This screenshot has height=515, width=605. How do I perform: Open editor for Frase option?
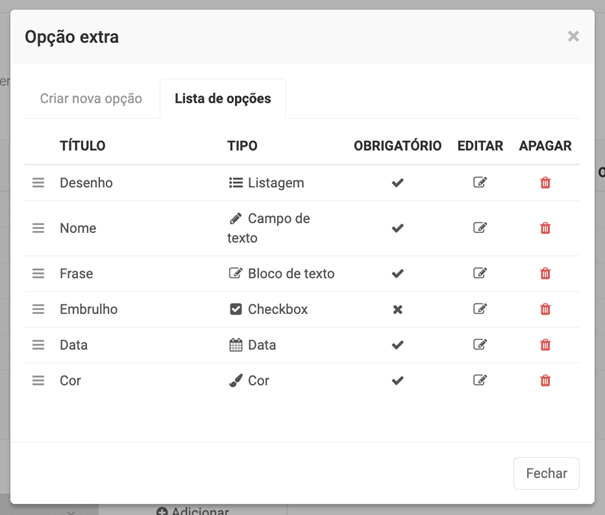pyautogui.click(x=480, y=273)
